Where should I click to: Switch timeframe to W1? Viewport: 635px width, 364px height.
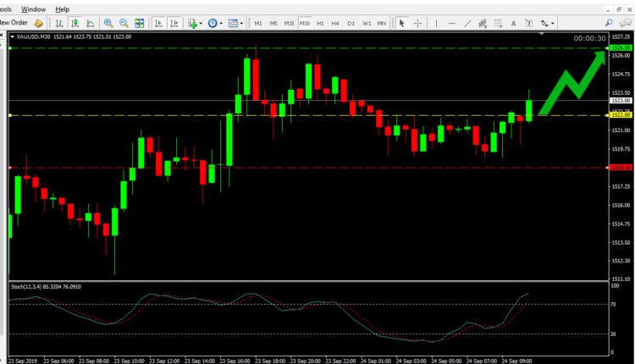click(x=367, y=24)
